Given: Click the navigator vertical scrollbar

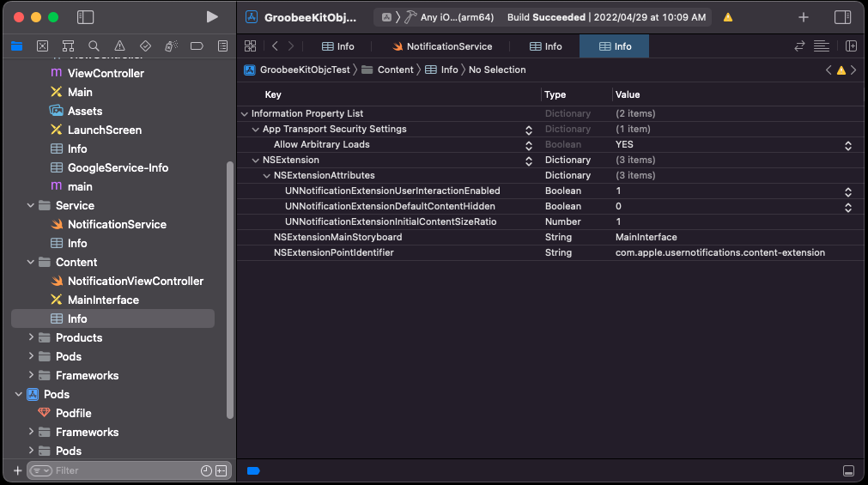Looking at the screenshot, I should point(230,289).
